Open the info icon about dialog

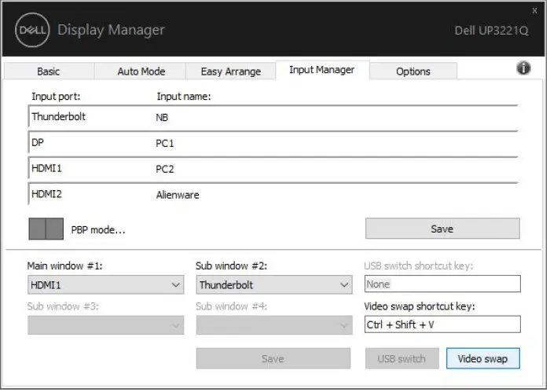pos(523,68)
